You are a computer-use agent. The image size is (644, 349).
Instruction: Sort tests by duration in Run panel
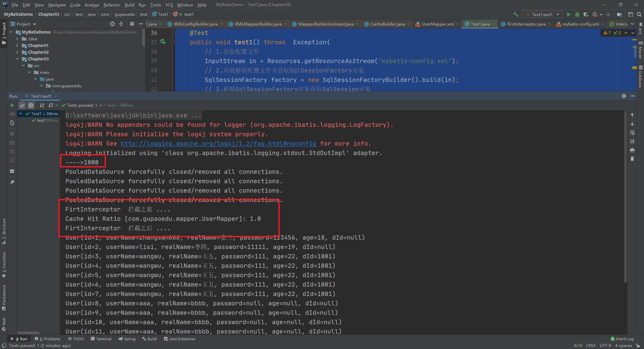[51, 105]
